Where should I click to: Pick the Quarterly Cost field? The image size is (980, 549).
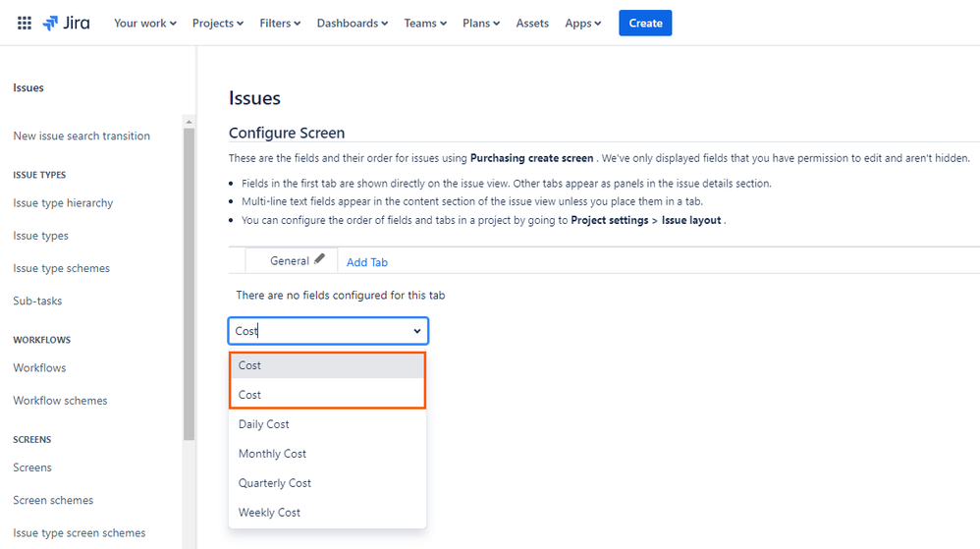(328, 483)
